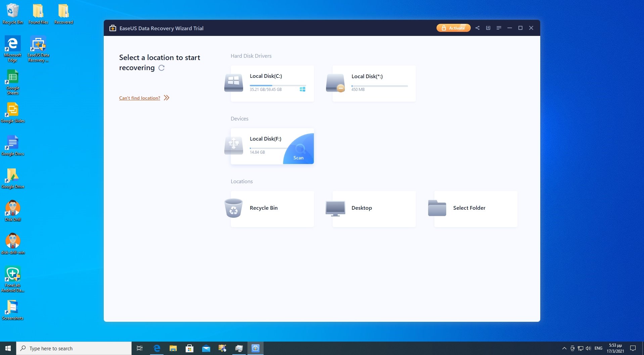Viewport: 644px width, 355px height.
Task: Click the refresh icon beside 'recovering'
Action: click(162, 68)
